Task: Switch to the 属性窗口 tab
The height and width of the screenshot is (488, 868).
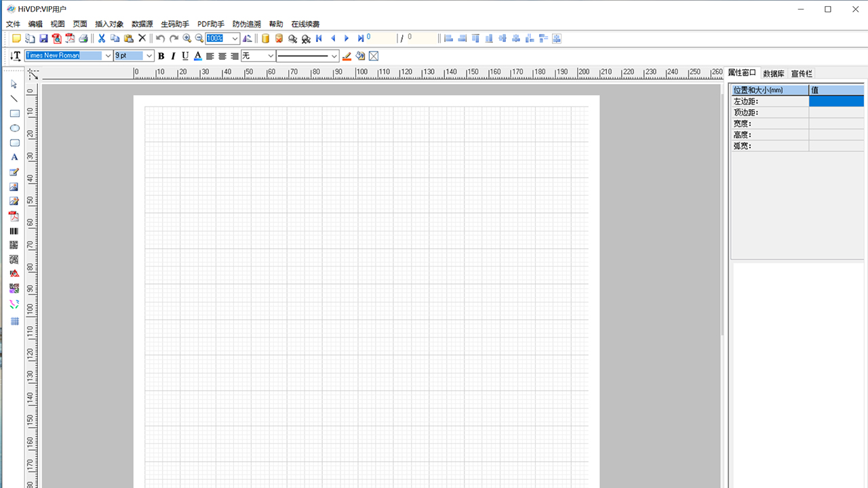Action: pyautogui.click(x=742, y=73)
